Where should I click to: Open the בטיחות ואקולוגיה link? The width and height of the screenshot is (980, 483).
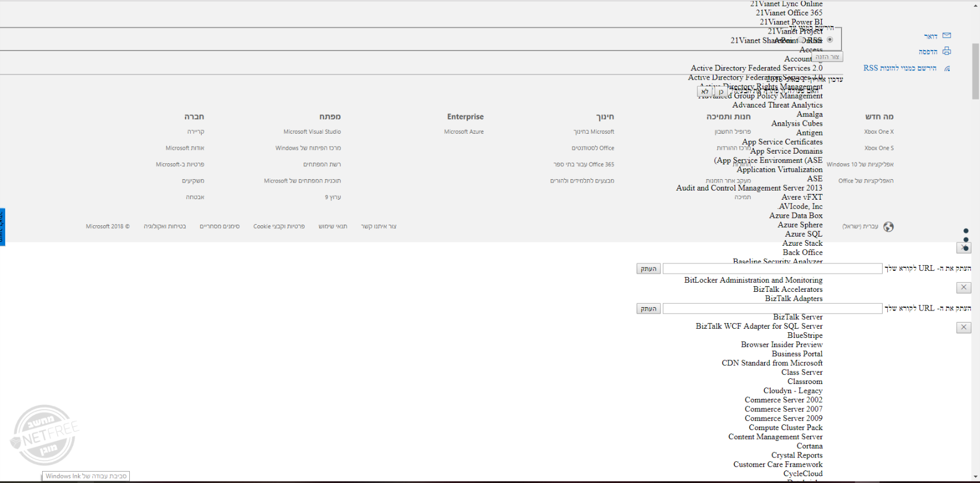[165, 227]
